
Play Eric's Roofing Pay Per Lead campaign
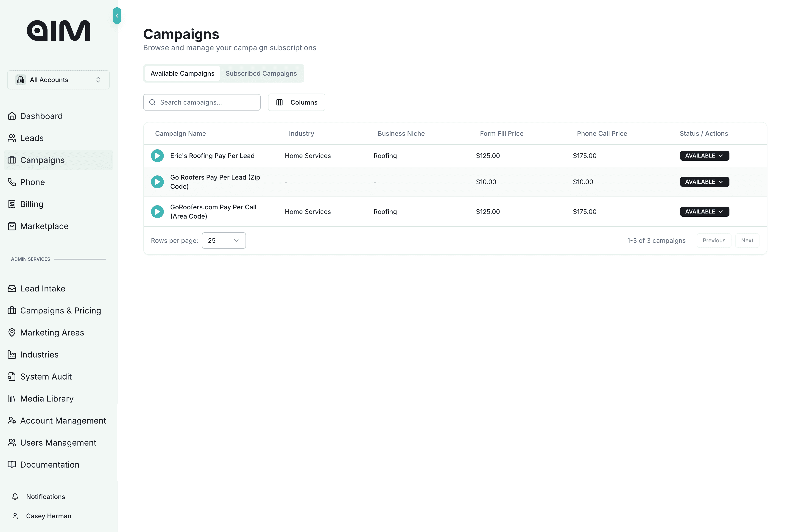[157, 156]
